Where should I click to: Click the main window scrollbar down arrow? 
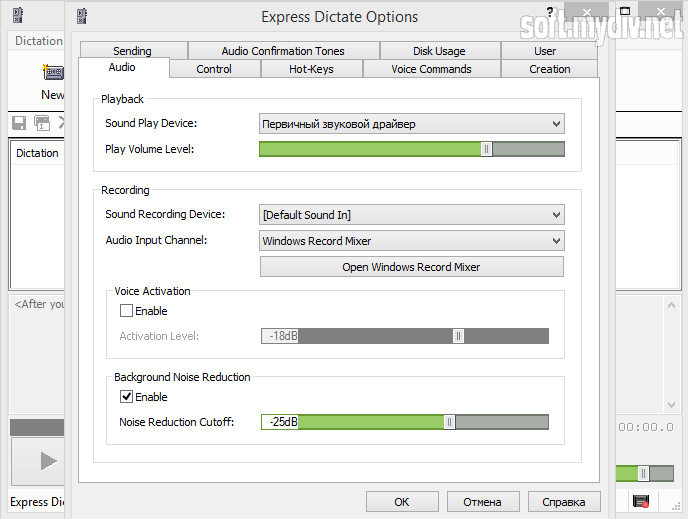[671, 404]
